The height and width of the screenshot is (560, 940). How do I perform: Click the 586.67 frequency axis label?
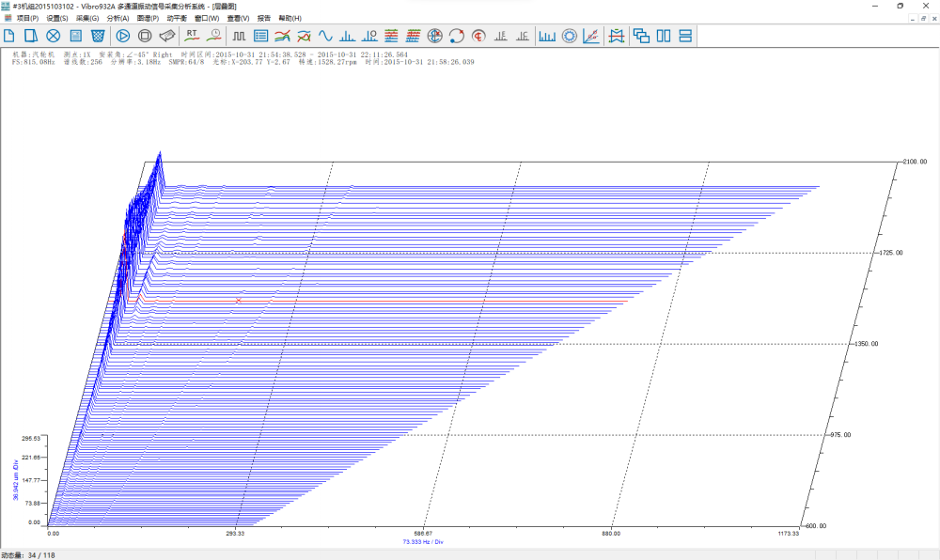[423, 534]
